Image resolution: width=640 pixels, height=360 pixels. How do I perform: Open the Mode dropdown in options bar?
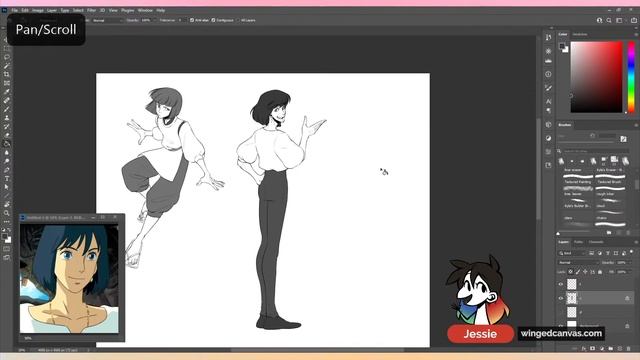pyautogui.click(x=107, y=20)
